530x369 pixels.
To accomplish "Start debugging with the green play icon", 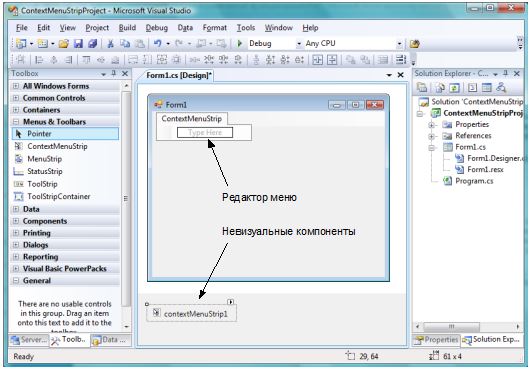I will coord(240,44).
